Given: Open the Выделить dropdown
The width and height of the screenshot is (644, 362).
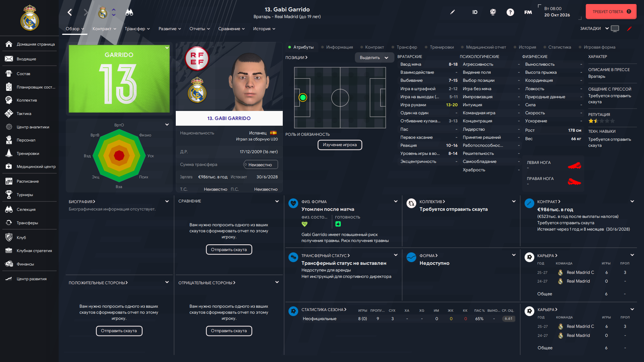Looking at the screenshot, I should point(374,58).
